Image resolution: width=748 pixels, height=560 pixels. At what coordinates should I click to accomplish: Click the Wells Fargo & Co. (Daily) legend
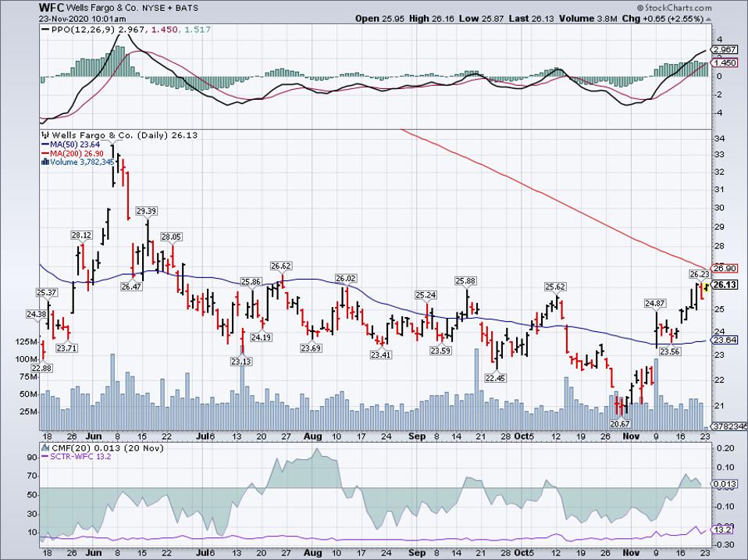tap(124, 135)
